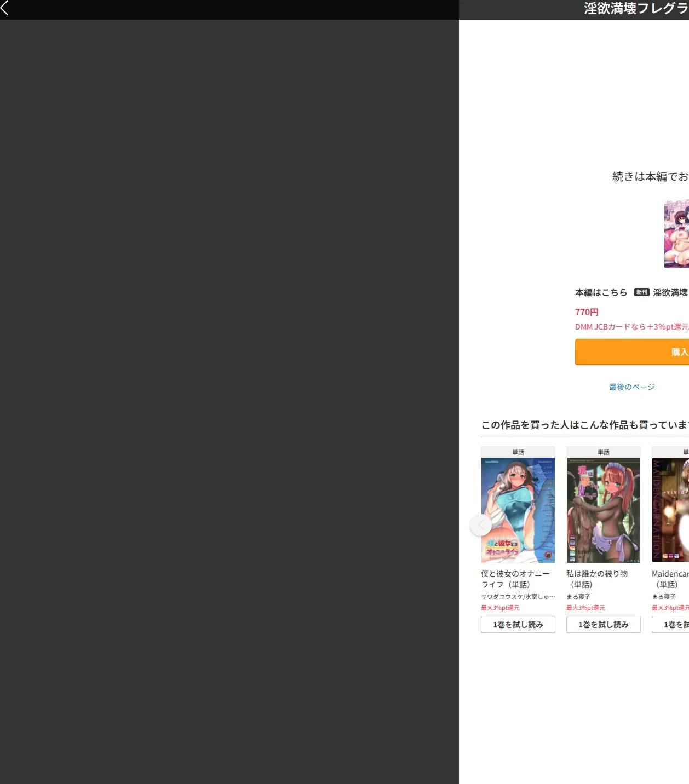Viewport: 689px width, 784px height.
Task: Open author まる寝子 under Maidencarnation
Action: [664, 597]
